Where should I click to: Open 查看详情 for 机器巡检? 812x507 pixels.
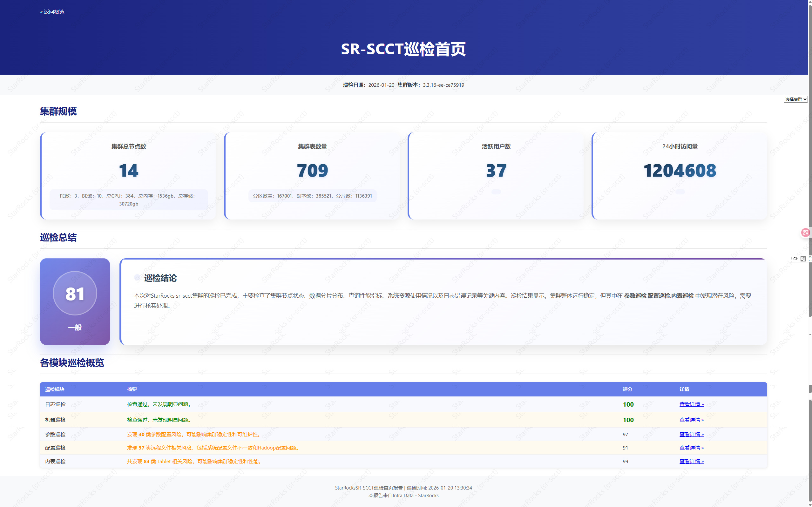point(691,419)
